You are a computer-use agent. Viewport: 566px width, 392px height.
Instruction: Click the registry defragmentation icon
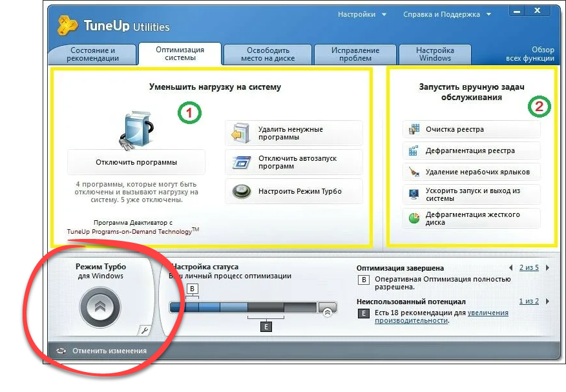click(x=414, y=150)
